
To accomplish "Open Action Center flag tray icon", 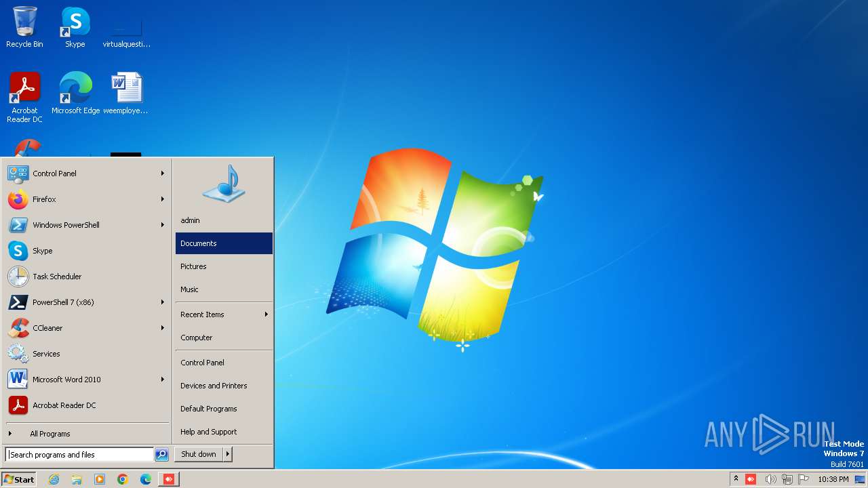I will (x=804, y=479).
